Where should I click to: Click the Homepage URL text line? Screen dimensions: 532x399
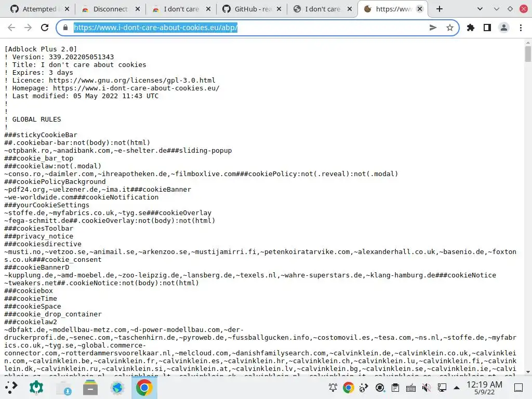pyautogui.click(x=112, y=88)
